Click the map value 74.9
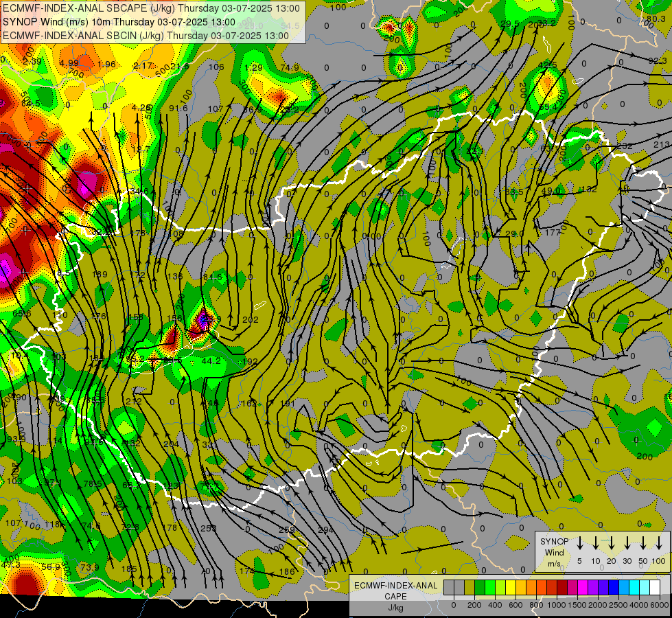 click(x=290, y=67)
